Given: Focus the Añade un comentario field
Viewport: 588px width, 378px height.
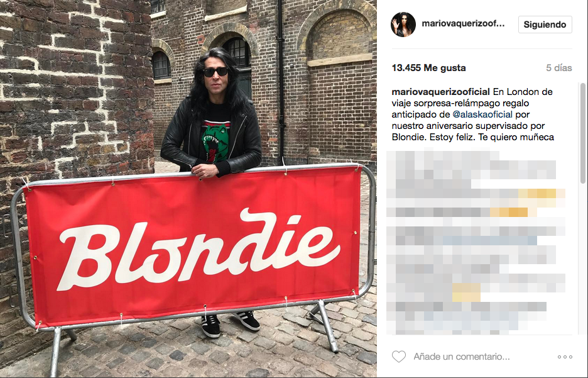Looking at the screenshot, I should 462,357.
